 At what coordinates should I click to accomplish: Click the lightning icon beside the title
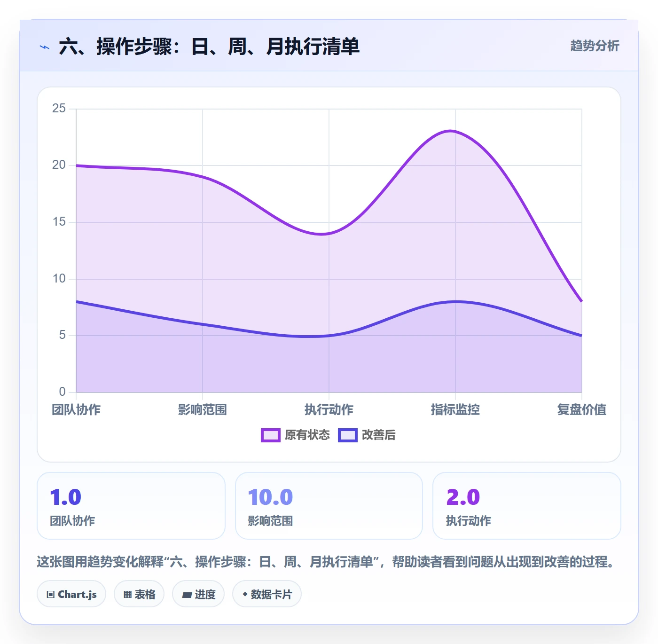[x=45, y=47]
